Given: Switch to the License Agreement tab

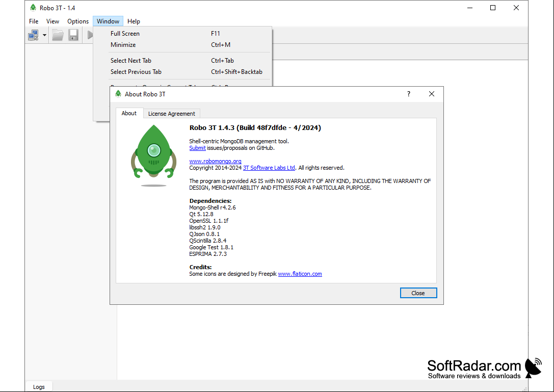Looking at the screenshot, I should tap(171, 114).
